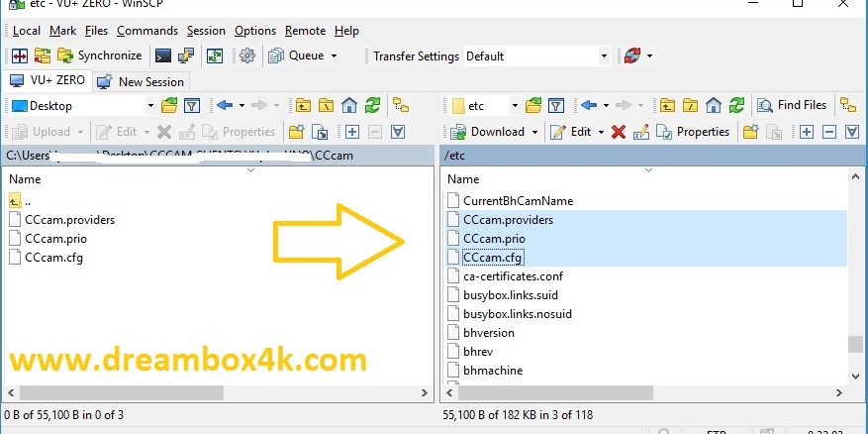Open the Help menu
The height and width of the screenshot is (434, 868).
tap(346, 31)
